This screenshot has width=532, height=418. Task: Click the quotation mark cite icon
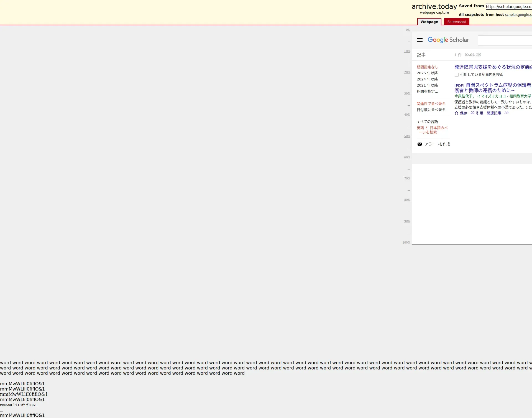pos(472,113)
